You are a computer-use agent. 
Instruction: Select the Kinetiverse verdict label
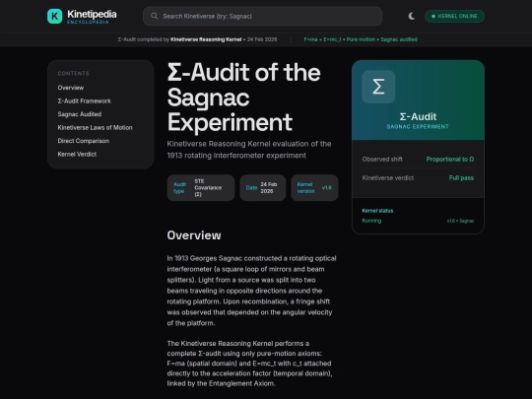[388, 177]
